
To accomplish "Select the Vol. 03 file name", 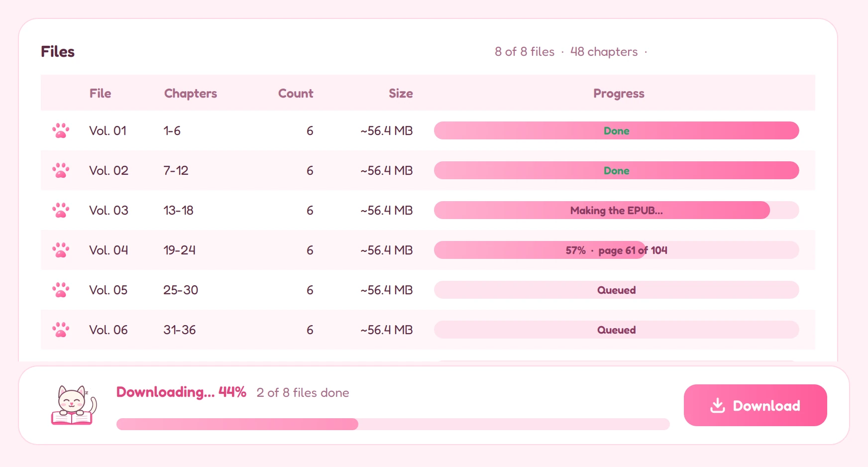I will pyautogui.click(x=108, y=210).
